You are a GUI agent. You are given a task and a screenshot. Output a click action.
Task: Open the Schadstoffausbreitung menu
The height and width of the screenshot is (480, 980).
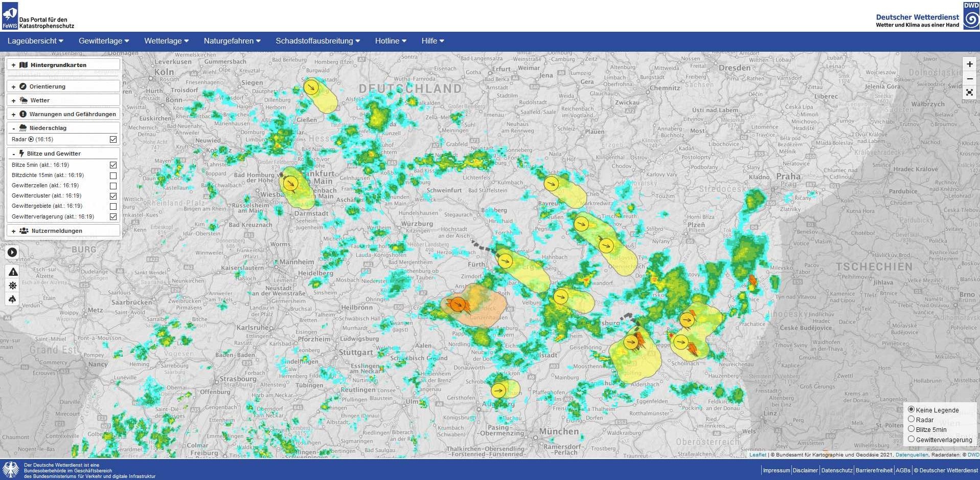(317, 41)
